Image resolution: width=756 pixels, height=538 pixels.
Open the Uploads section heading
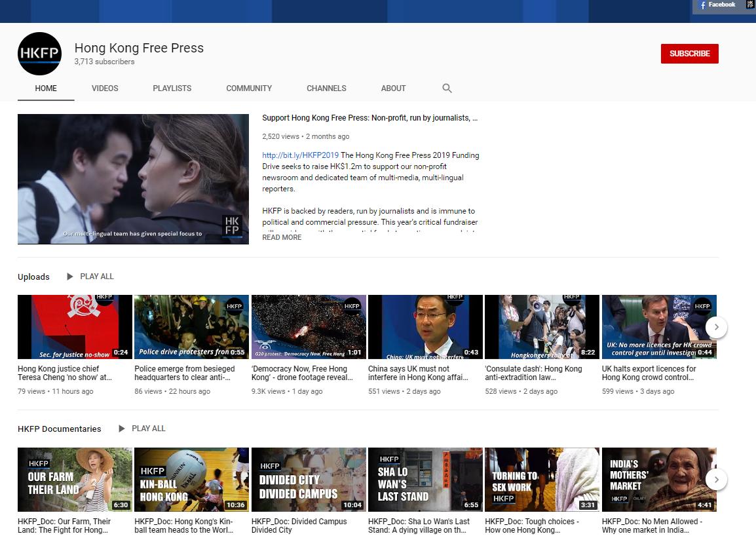click(x=34, y=277)
